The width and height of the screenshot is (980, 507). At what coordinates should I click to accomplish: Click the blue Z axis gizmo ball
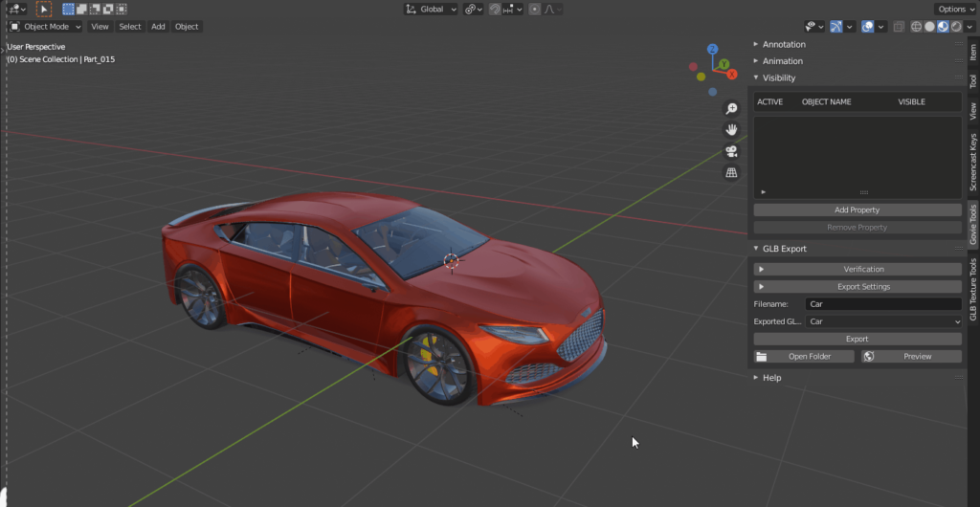click(712, 48)
